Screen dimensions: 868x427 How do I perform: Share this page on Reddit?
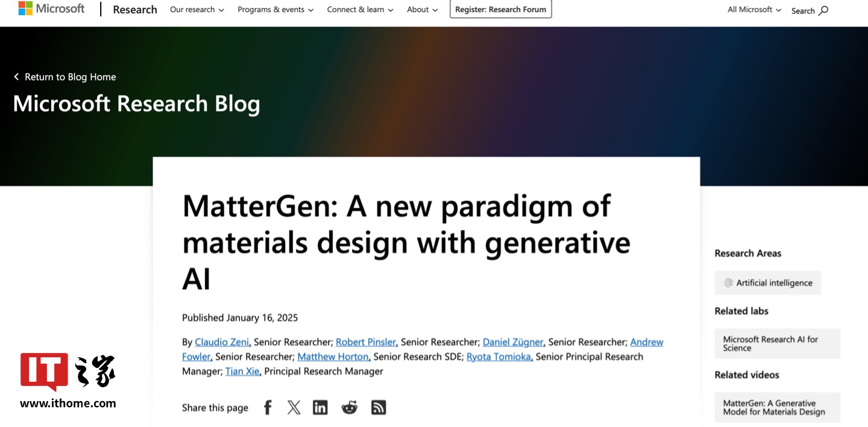[349, 408]
